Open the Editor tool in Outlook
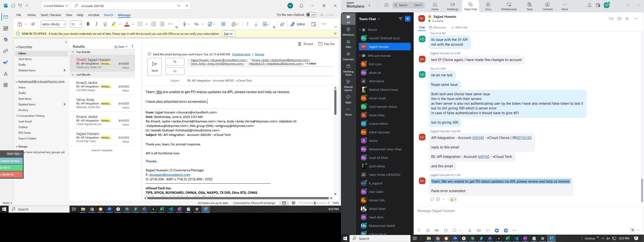The width and height of the screenshot is (644, 242). [298, 24]
